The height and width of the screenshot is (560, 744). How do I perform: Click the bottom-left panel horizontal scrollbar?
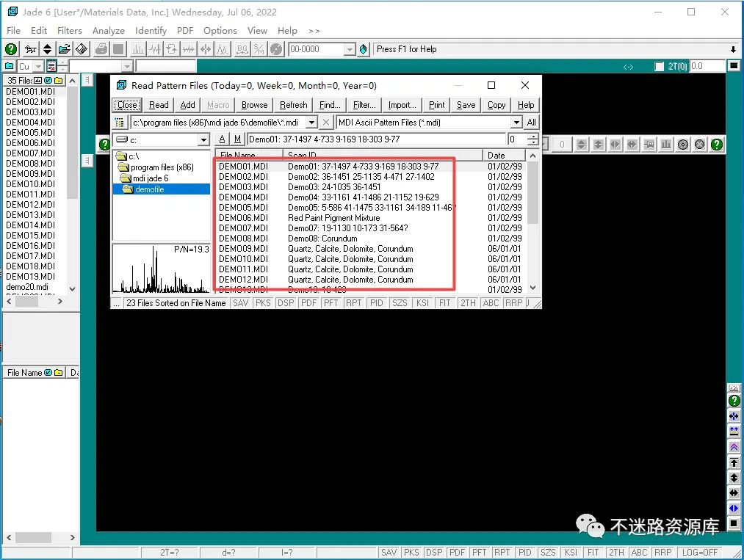point(40,538)
